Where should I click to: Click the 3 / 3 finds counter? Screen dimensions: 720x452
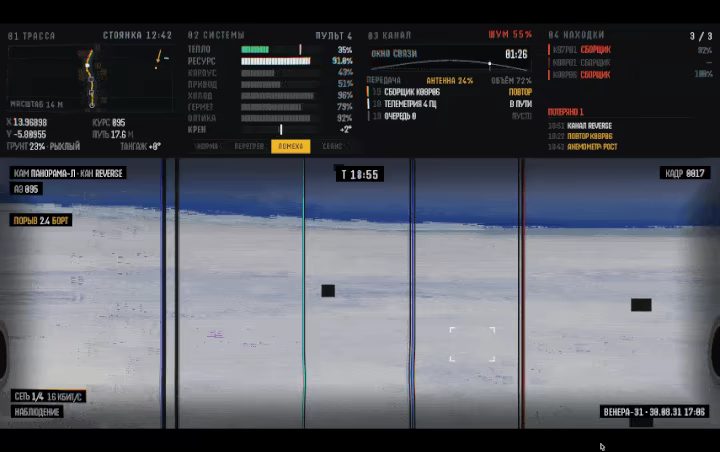click(x=701, y=36)
